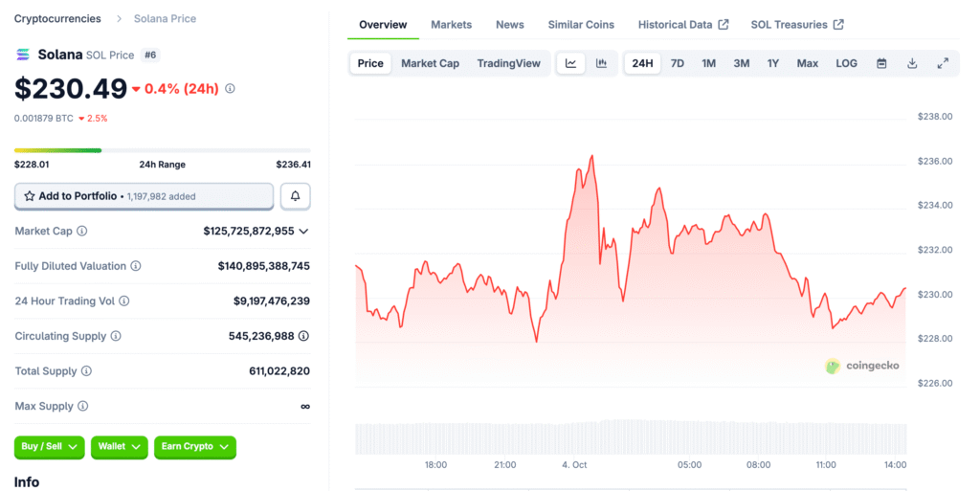The width and height of the screenshot is (980, 491).
Task: Open the Buy / Sell dropdown
Action: click(50, 447)
